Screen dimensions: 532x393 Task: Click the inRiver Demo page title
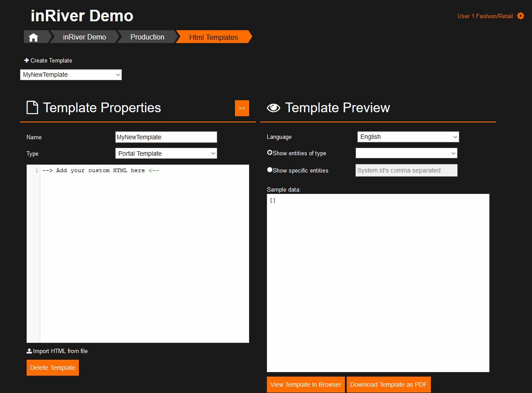pos(82,16)
